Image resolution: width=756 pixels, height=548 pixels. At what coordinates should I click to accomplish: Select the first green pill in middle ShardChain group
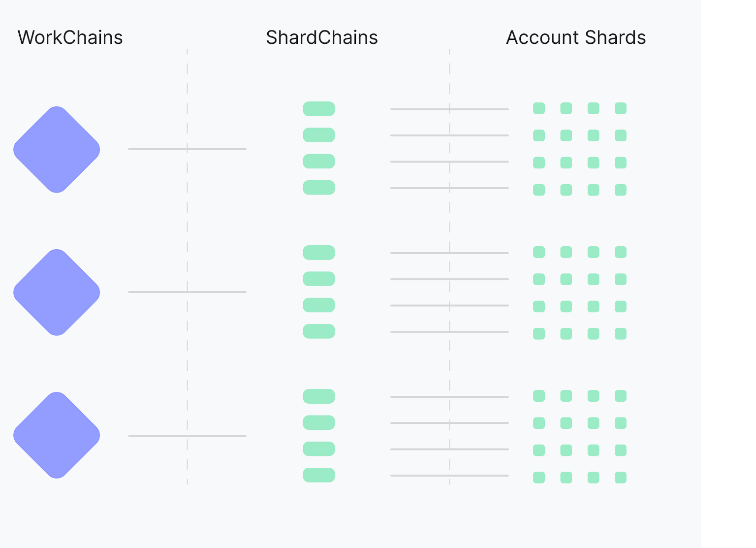[319, 253]
